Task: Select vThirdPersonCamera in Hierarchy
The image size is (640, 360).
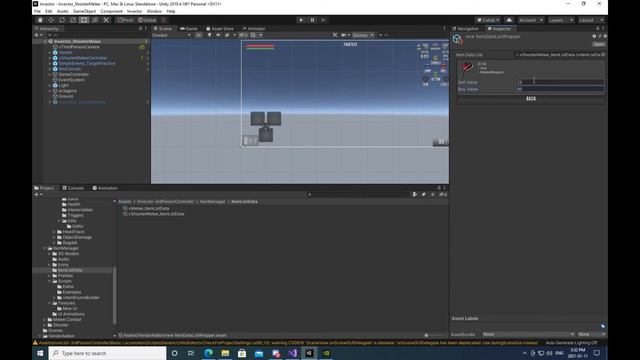Action: tap(80, 47)
